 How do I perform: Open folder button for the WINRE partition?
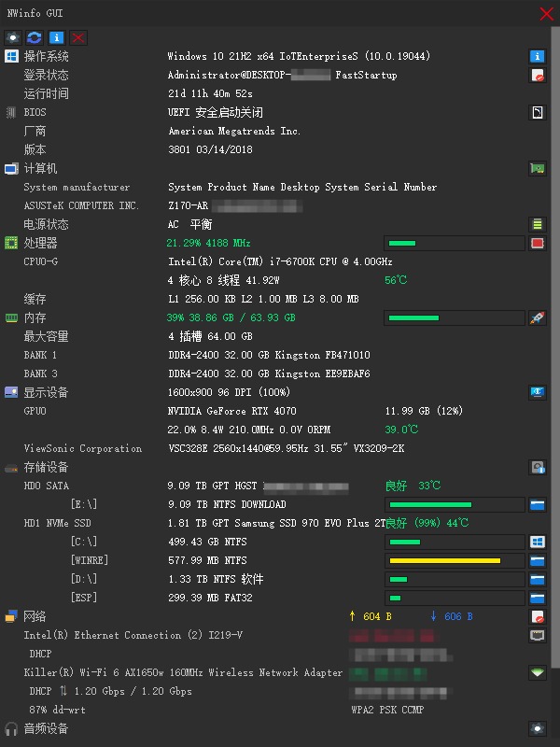point(537,560)
